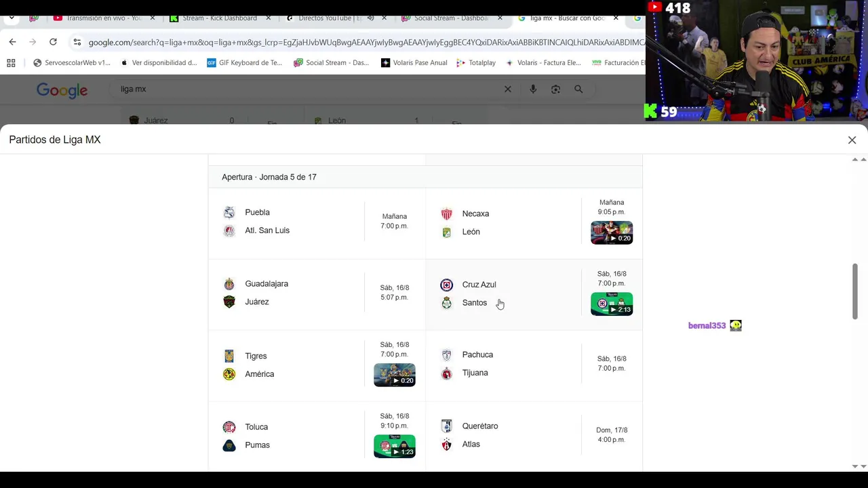Play the Tigres vs América 0:20 video
Image resolution: width=868 pixels, height=488 pixels.
tap(395, 375)
